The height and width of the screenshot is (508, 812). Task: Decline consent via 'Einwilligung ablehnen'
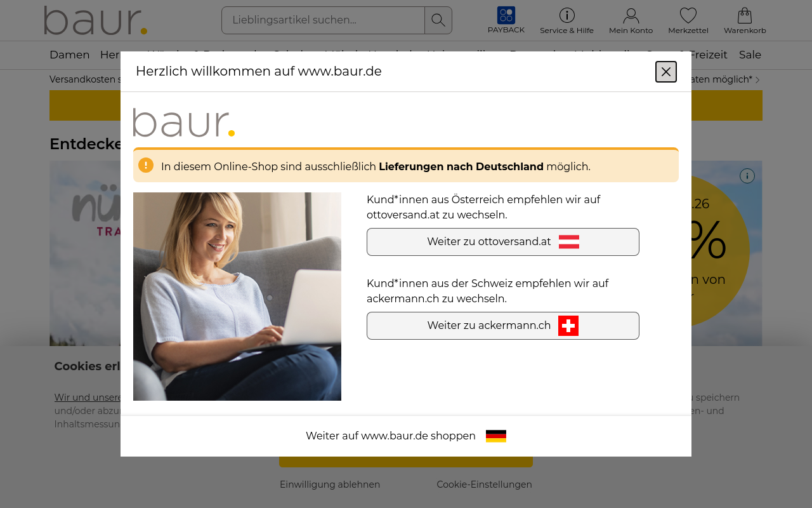pyautogui.click(x=330, y=485)
